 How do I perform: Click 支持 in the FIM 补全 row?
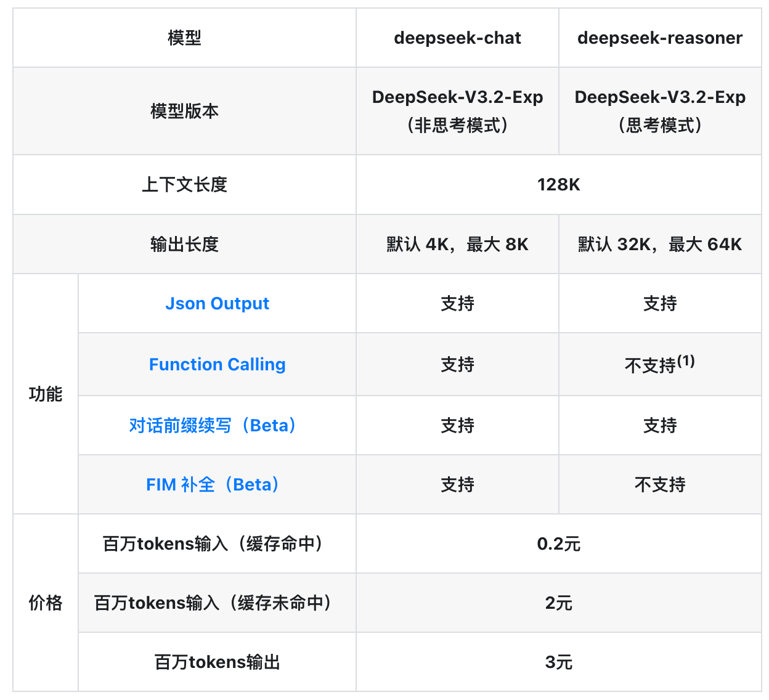[x=457, y=484]
